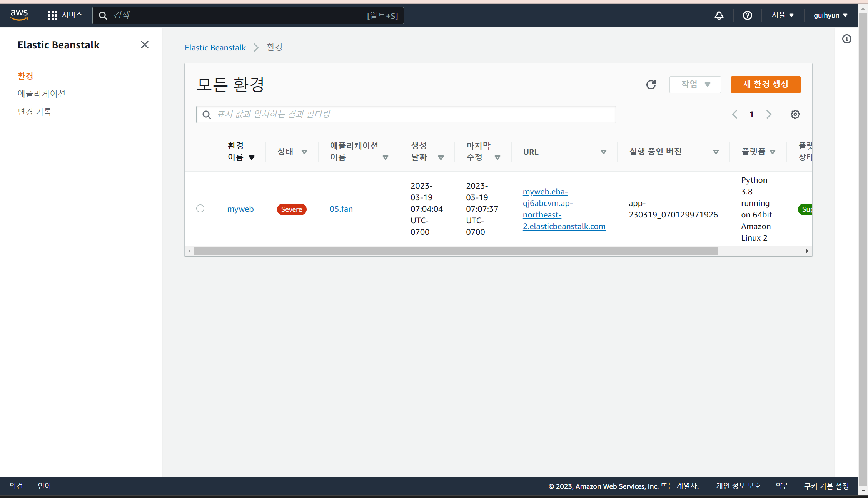This screenshot has width=868, height=498.
Task: Click page number 1
Action: [751, 114]
